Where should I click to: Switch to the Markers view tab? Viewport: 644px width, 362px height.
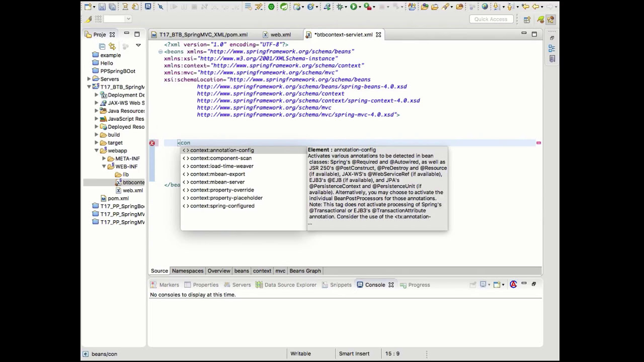pos(165,285)
